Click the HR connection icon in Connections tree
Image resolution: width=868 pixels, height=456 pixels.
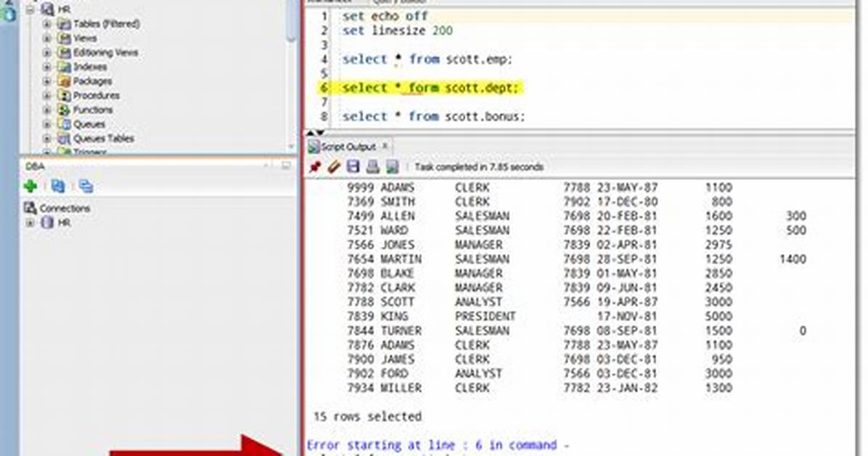pos(48,9)
